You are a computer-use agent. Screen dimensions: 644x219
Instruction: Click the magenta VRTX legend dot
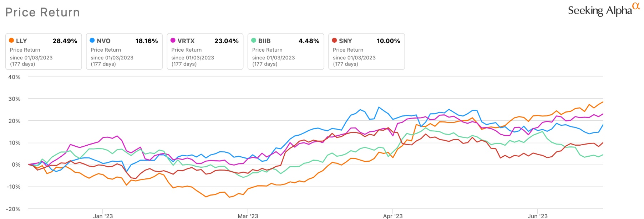pos(173,41)
